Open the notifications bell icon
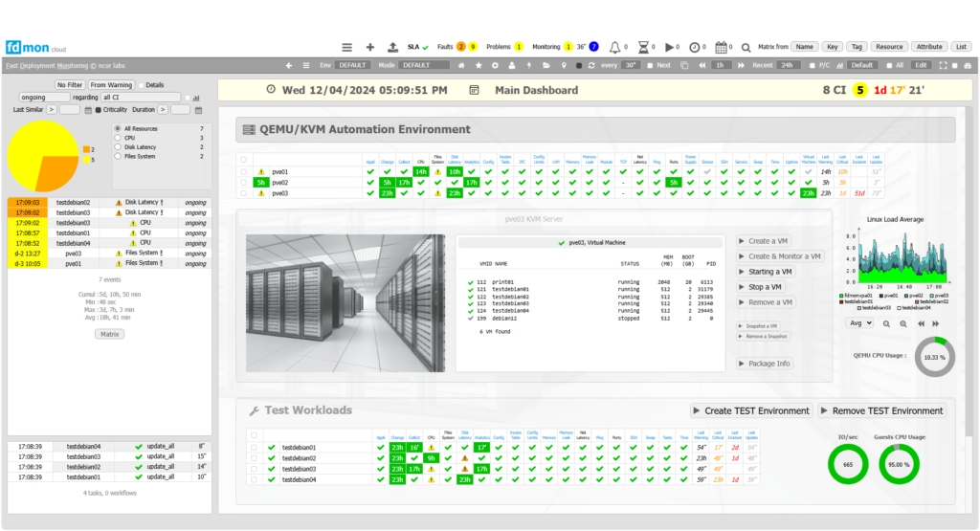This screenshot has width=980, height=531. coord(615,47)
